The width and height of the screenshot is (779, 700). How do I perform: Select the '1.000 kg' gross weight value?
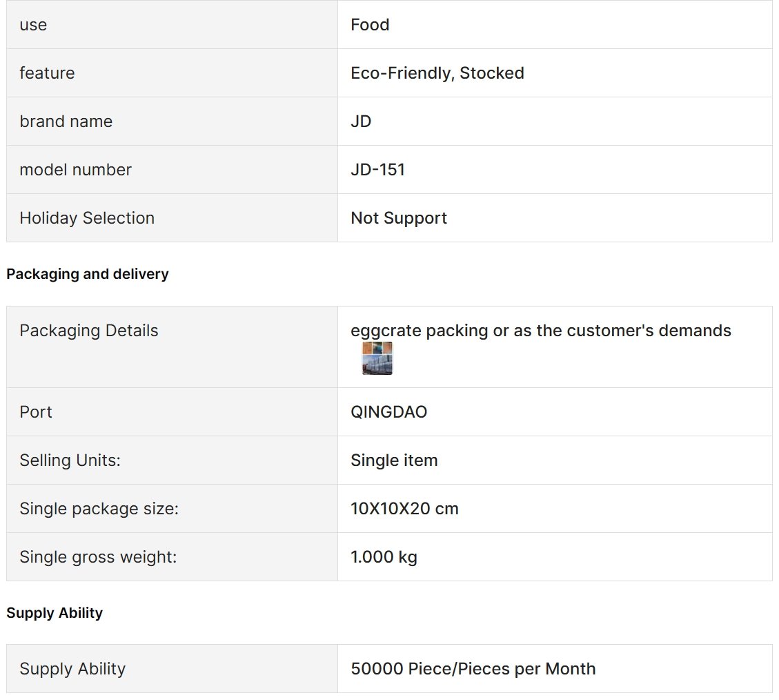pos(384,557)
